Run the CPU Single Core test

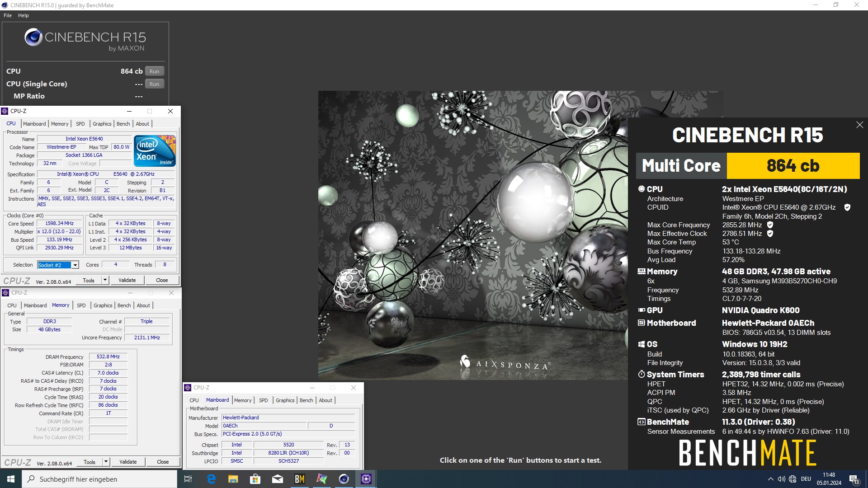[154, 84]
